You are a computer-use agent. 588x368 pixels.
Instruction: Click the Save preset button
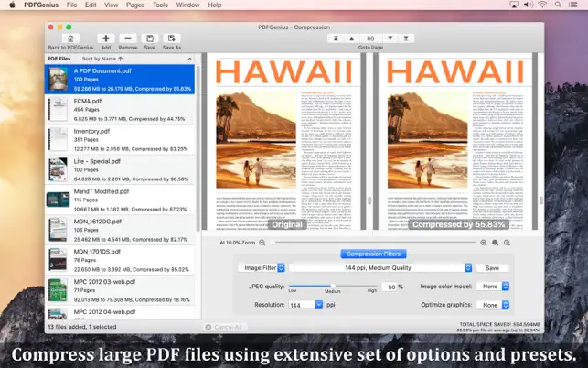pyautogui.click(x=492, y=267)
